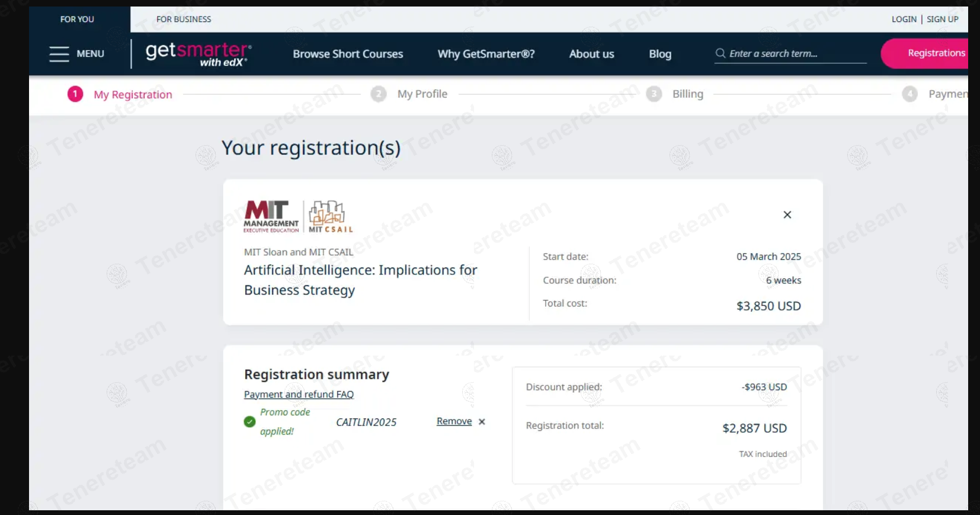The width and height of the screenshot is (980, 515).
Task: Click the X beside Remove promo code
Action: pyautogui.click(x=482, y=422)
